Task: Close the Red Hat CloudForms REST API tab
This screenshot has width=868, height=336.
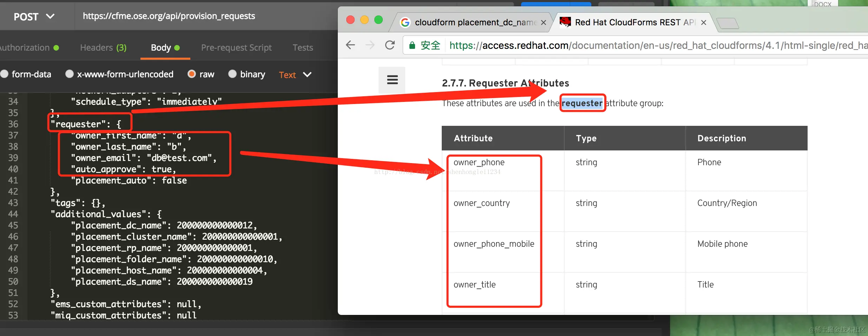Action: tap(704, 22)
